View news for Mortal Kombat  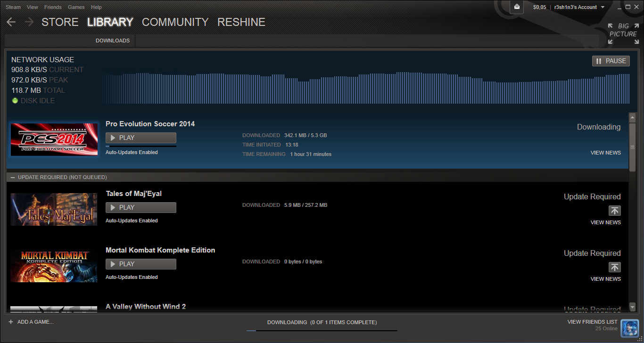click(x=606, y=279)
